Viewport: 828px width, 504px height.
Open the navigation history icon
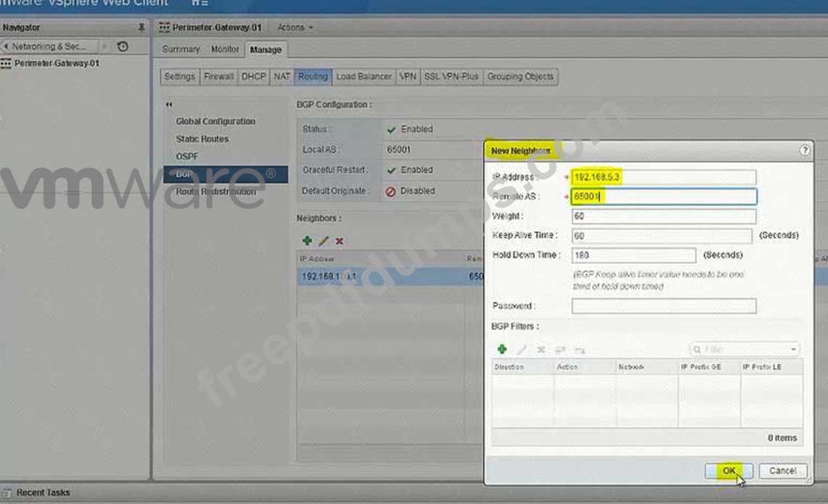coord(123,46)
